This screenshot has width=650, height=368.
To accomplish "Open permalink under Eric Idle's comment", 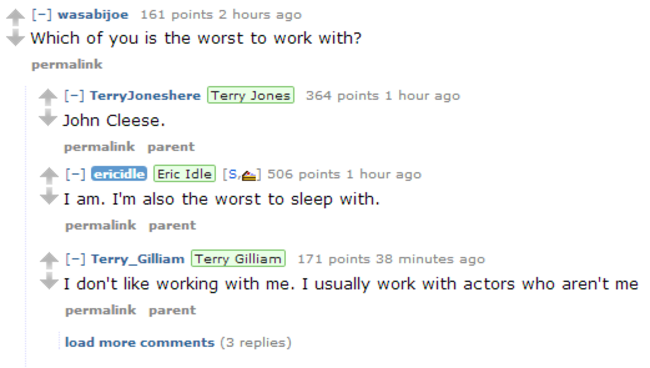I will click(101, 225).
